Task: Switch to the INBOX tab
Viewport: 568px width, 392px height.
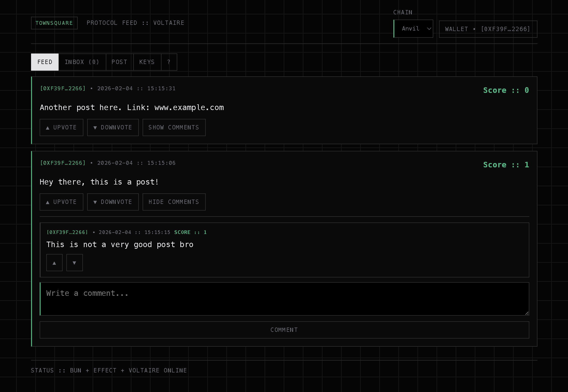Action: pyautogui.click(x=82, y=62)
